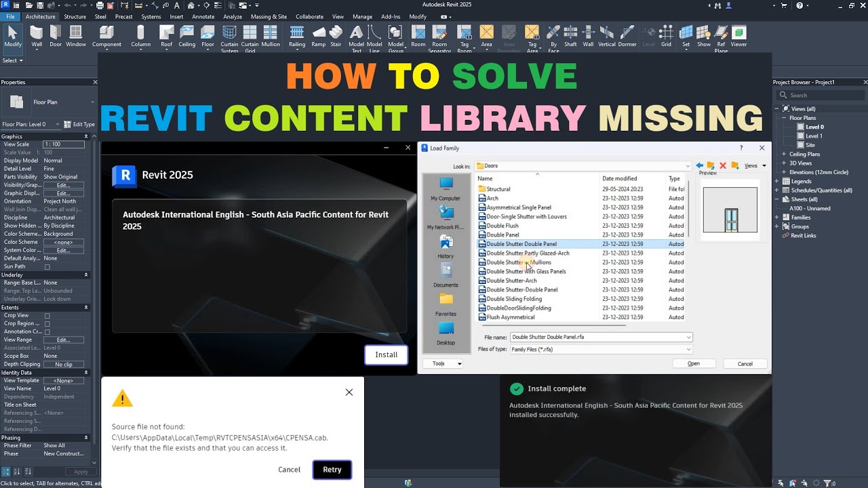868x488 pixels.
Task: Open the Insert ribbon tab
Action: [x=176, y=16]
